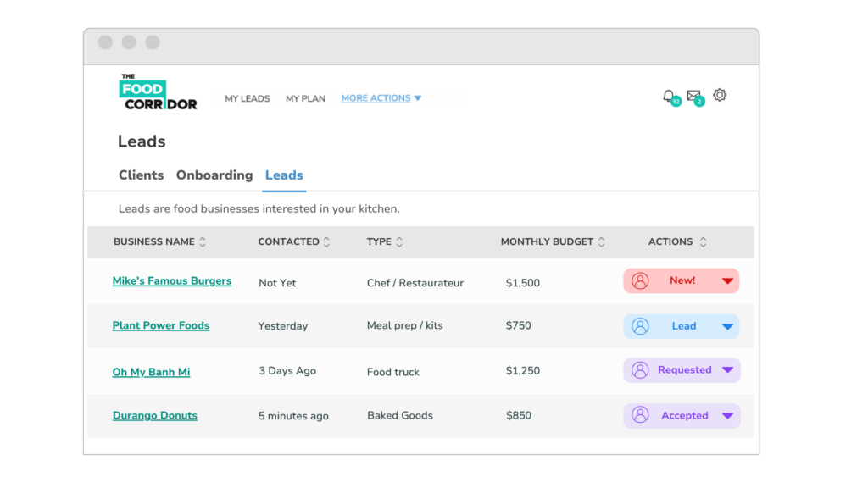Click the red New! status label
868x488 pixels.
point(682,280)
